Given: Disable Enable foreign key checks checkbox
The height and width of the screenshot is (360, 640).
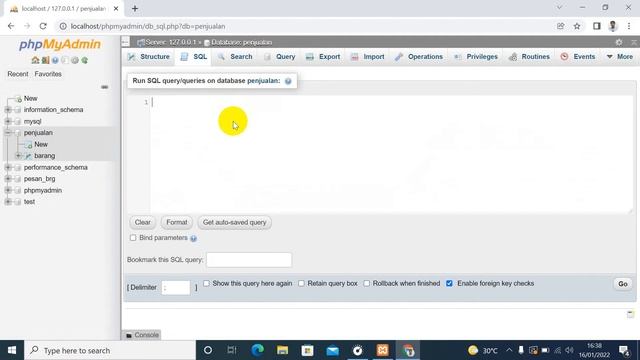Looking at the screenshot, I should click(x=449, y=283).
